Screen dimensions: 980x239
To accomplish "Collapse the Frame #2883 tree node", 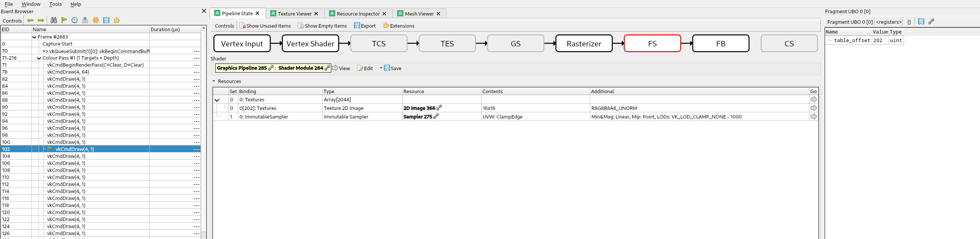I will pos(34,37).
